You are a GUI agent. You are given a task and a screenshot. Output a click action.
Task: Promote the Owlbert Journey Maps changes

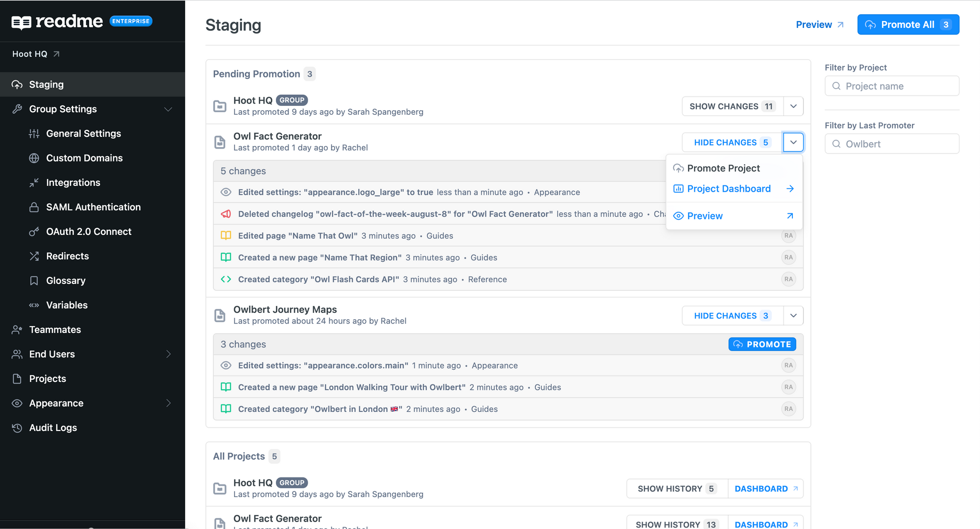coord(762,344)
